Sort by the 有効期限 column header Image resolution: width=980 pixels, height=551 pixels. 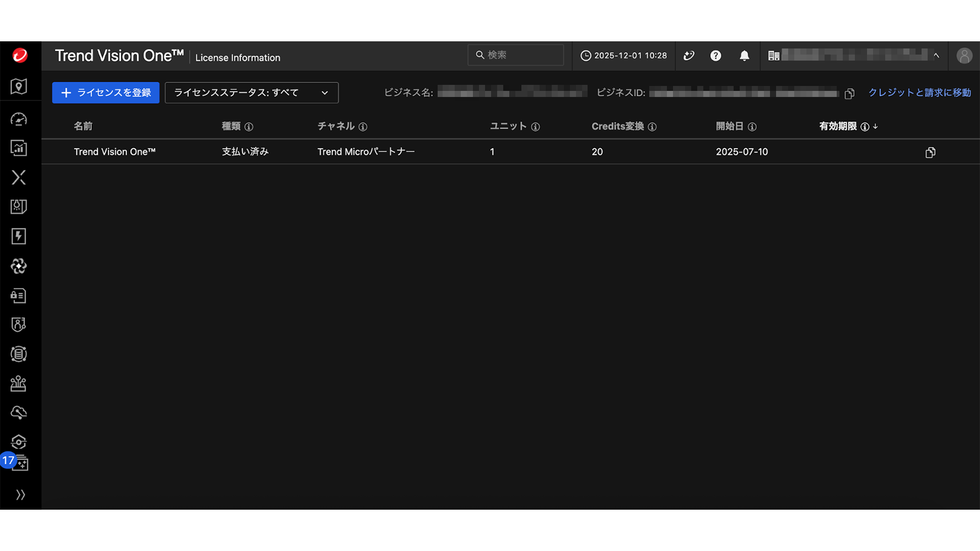(838, 126)
